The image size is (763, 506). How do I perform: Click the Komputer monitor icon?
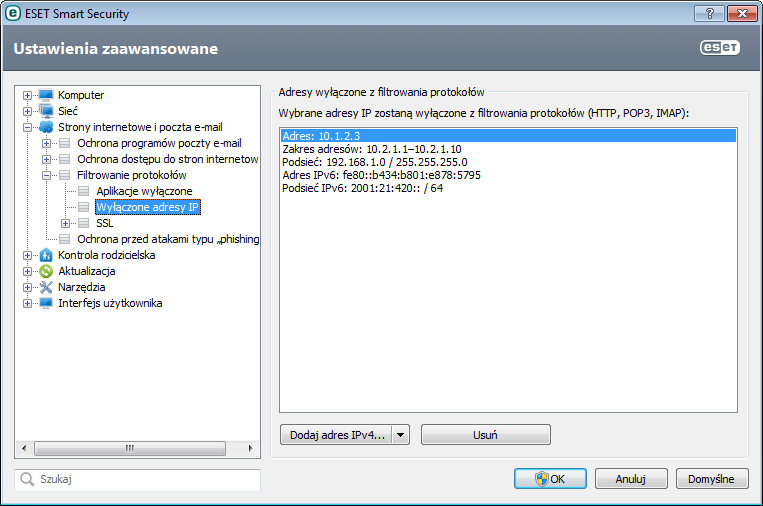tap(46, 95)
